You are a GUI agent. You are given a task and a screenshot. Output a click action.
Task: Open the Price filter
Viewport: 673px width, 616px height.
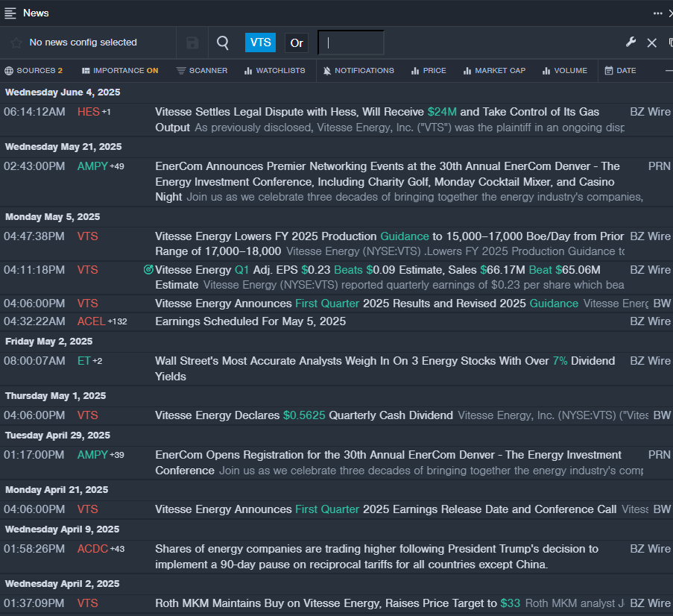click(x=429, y=70)
